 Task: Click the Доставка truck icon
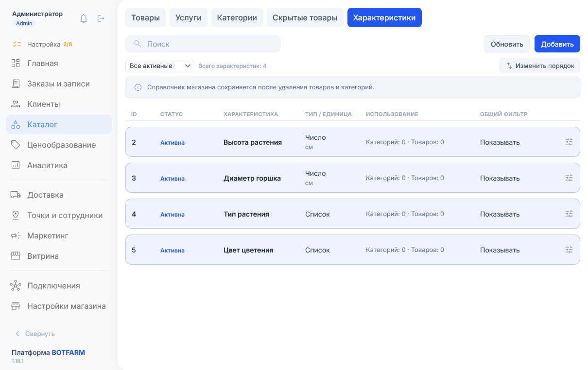pyautogui.click(x=16, y=195)
